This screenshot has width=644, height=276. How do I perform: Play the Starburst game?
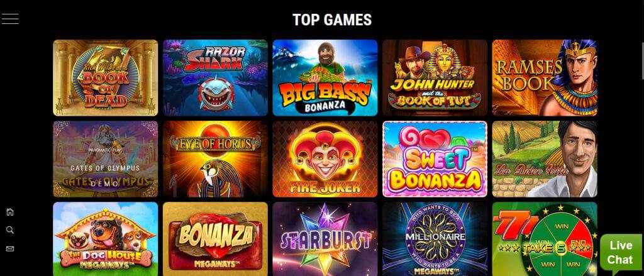[325, 239]
